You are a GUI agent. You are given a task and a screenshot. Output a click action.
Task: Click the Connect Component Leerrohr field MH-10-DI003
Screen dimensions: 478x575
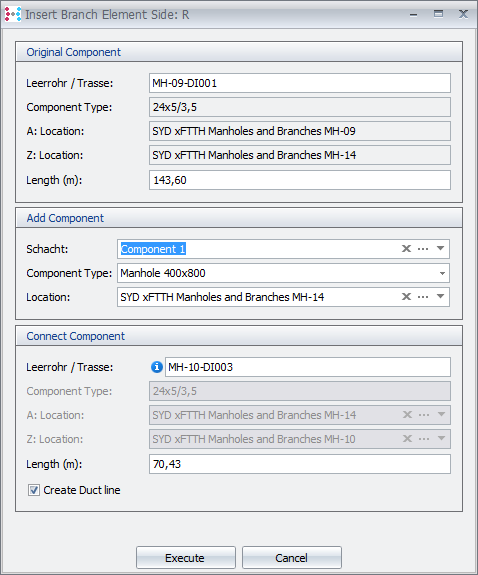[308, 367]
